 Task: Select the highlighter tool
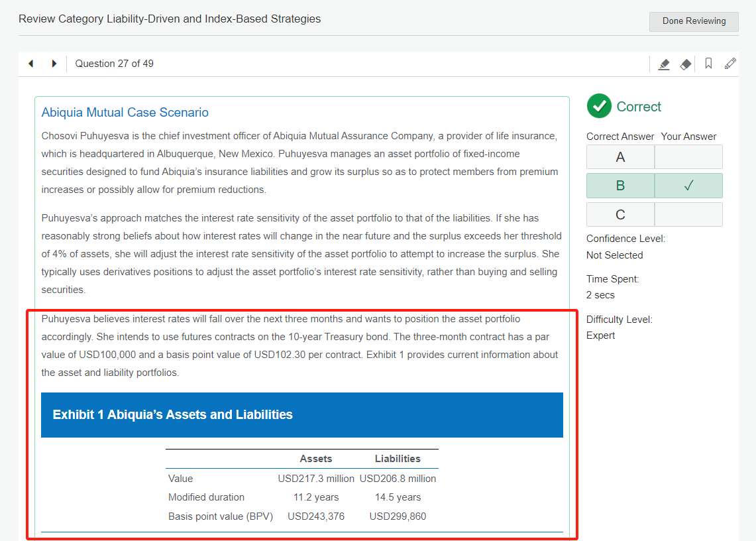tap(663, 64)
